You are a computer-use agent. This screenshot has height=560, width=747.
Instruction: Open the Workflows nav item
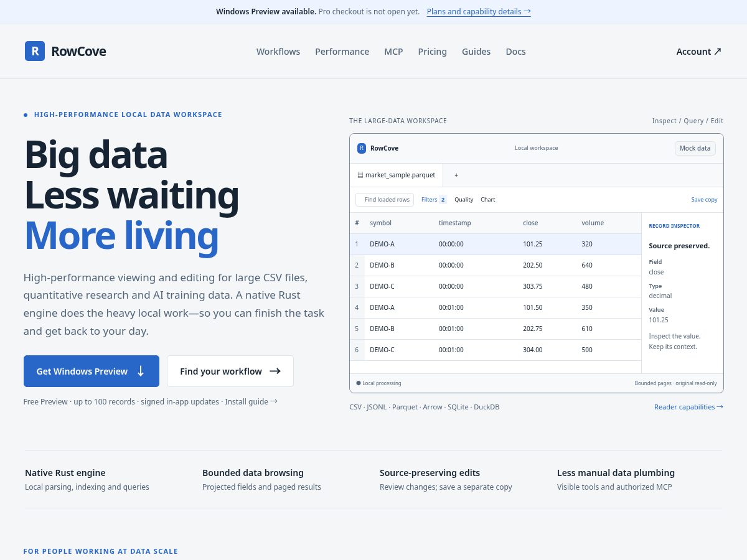278,52
